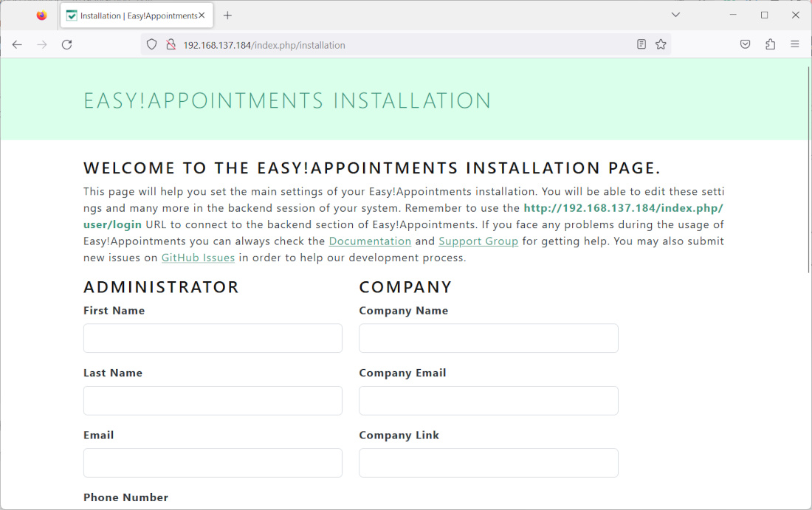This screenshot has width=812, height=510.
Task: Close the Installation tab
Action: pyautogui.click(x=202, y=15)
